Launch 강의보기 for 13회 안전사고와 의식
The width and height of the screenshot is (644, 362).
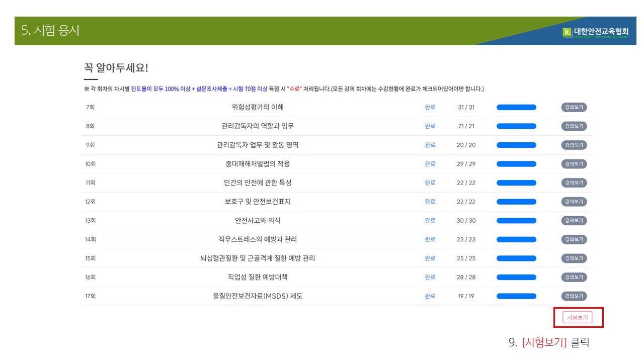tap(574, 220)
